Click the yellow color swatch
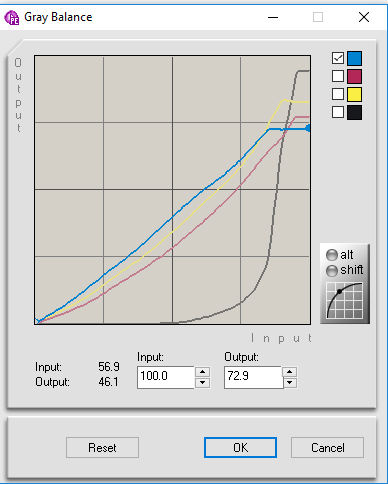The height and width of the screenshot is (484, 388). click(354, 94)
